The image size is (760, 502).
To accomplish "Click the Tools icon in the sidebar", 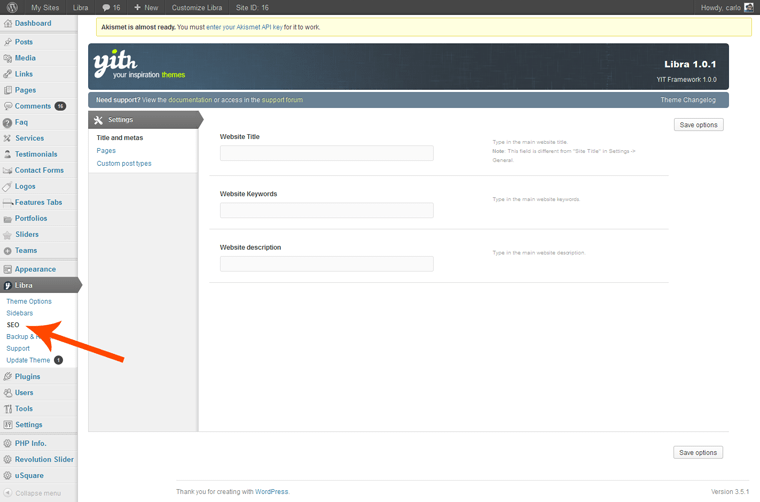I will [x=7, y=409].
